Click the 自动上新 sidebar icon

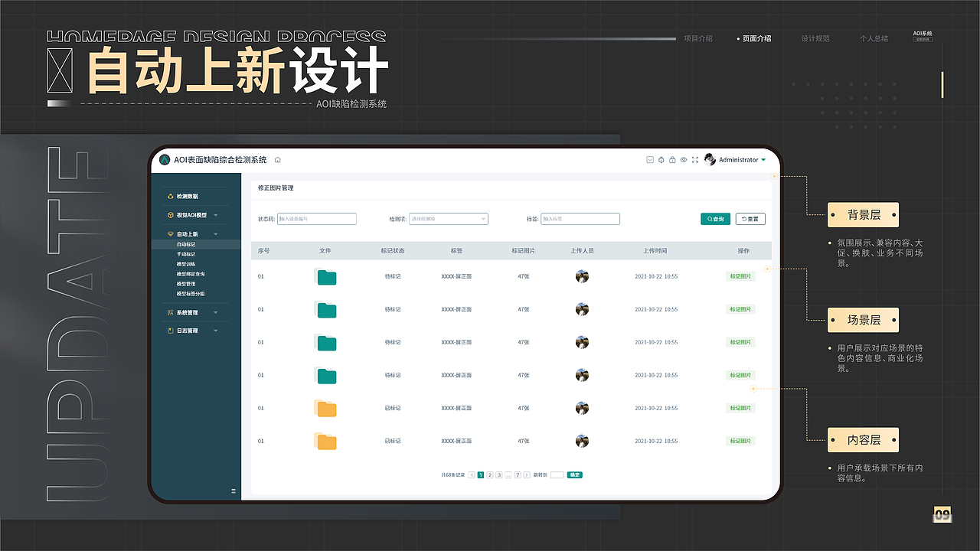(170, 234)
